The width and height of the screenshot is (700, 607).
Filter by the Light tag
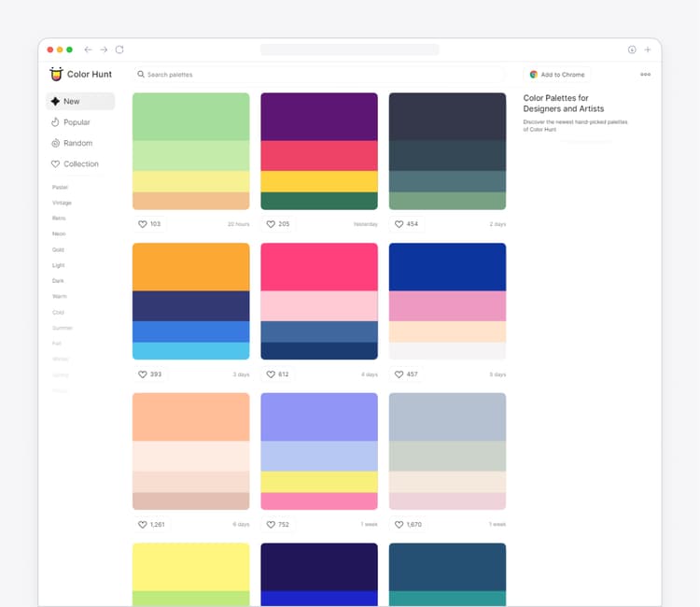[x=59, y=265]
